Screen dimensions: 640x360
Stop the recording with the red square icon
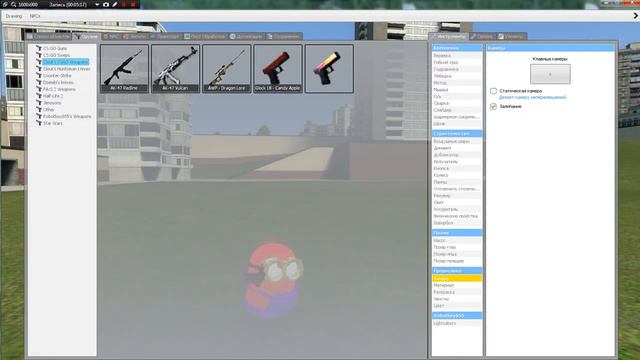(133, 4)
